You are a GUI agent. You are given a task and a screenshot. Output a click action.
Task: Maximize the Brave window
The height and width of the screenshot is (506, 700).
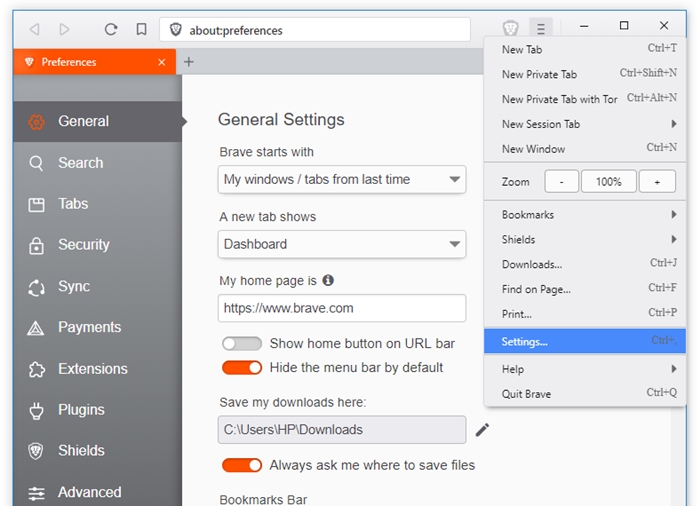[624, 25]
